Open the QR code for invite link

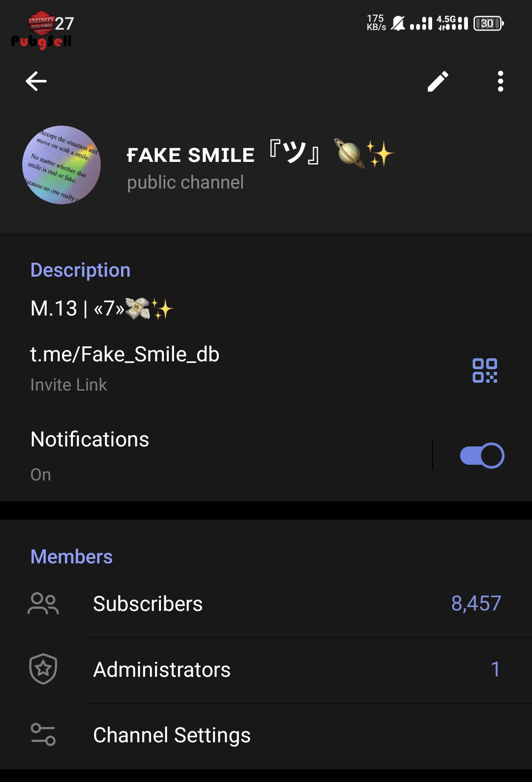click(484, 370)
